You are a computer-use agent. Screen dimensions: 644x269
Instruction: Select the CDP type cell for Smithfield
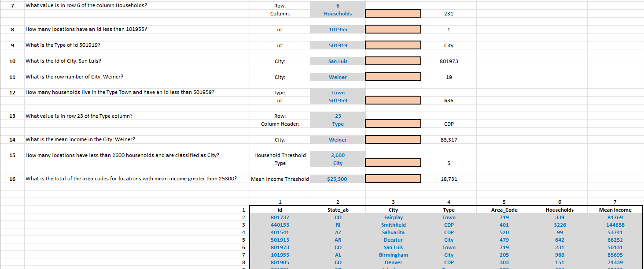click(x=449, y=224)
